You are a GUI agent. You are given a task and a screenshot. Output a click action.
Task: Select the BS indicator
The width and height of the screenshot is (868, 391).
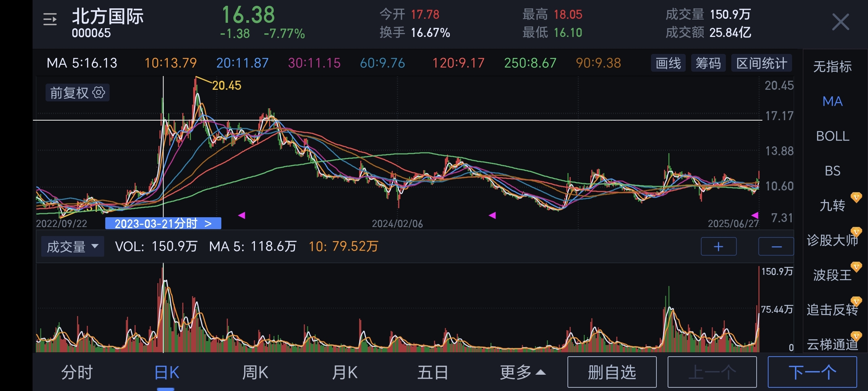click(x=833, y=171)
